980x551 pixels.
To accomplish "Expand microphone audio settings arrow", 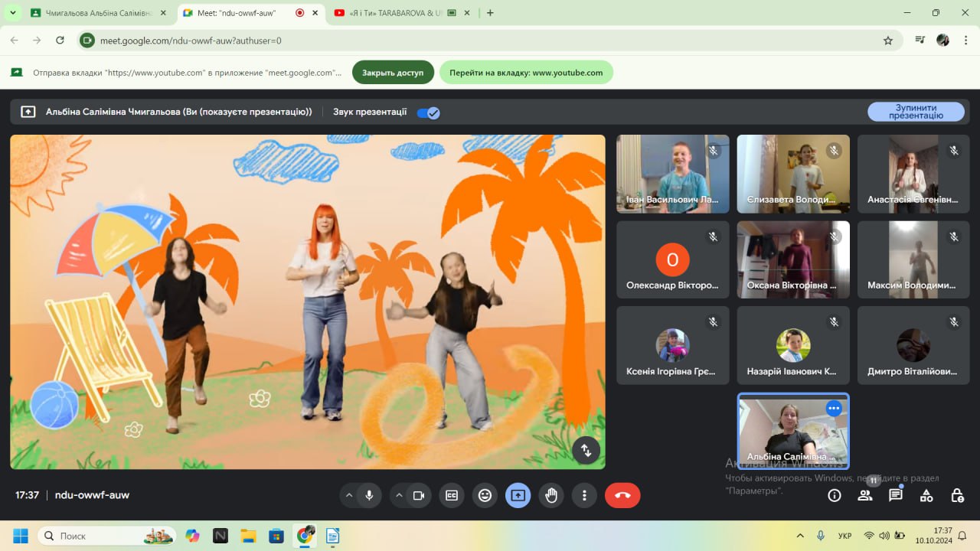I will point(349,496).
